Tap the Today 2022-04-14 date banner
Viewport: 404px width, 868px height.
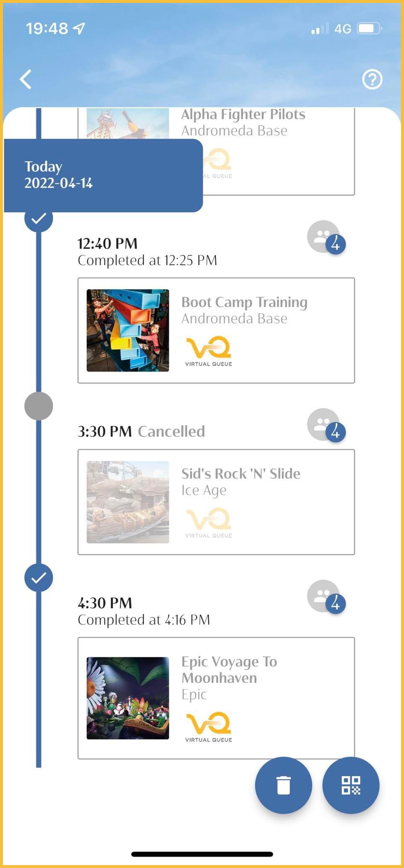[103, 175]
